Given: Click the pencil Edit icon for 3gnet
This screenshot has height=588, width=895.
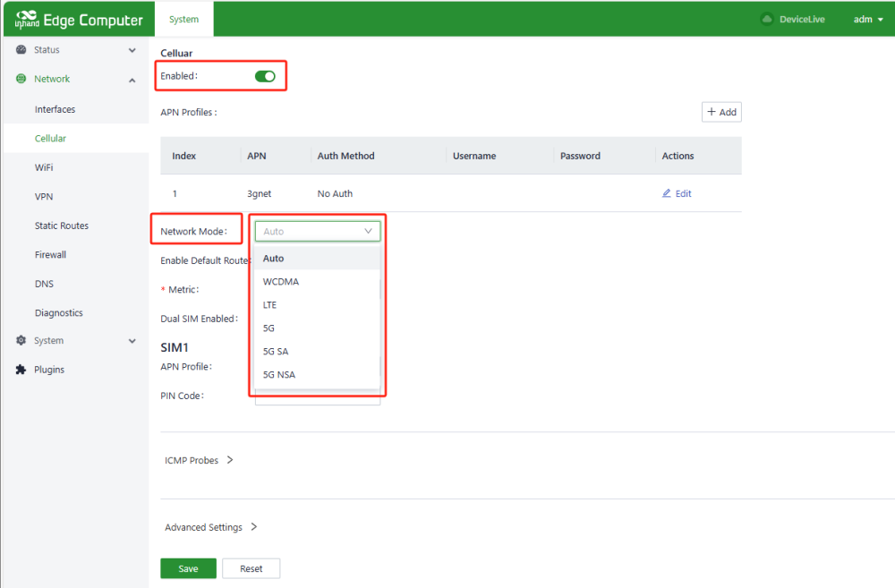Looking at the screenshot, I should click(x=667, y=193).
